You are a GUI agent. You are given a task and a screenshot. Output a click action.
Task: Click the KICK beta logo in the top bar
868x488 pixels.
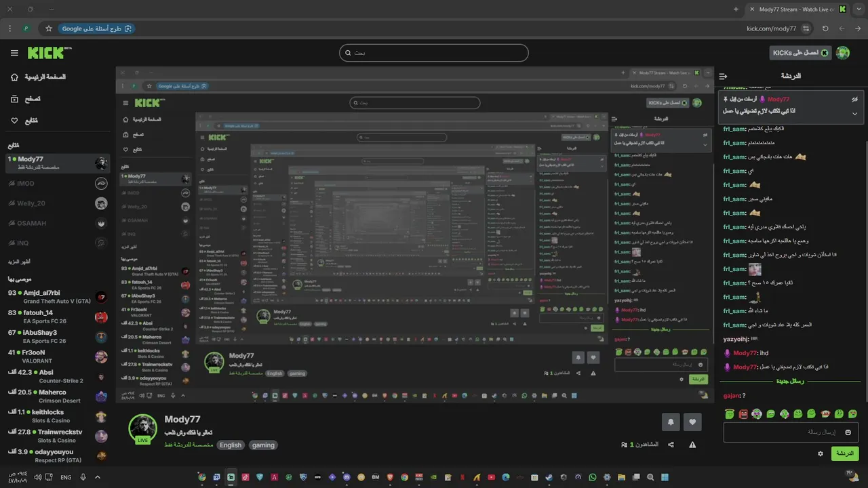tap(50, 52)
